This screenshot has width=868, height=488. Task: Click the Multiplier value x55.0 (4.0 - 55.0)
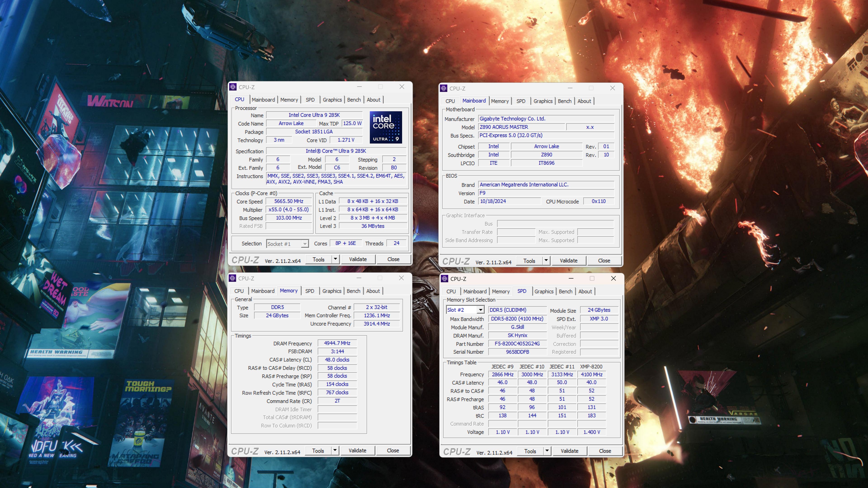289,209
